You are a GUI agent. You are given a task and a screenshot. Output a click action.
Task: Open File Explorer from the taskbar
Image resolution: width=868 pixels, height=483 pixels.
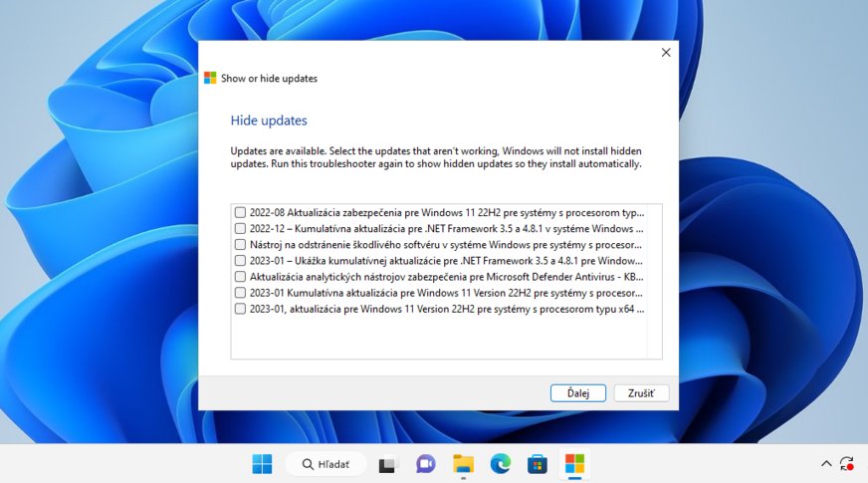(463, 464)
